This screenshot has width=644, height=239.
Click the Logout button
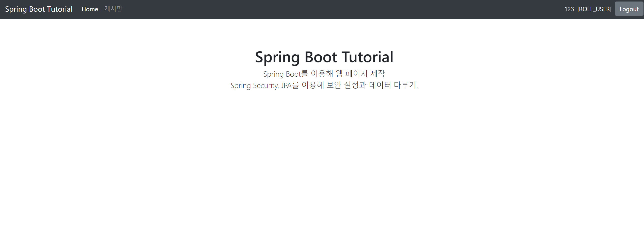tap(629, 9)
